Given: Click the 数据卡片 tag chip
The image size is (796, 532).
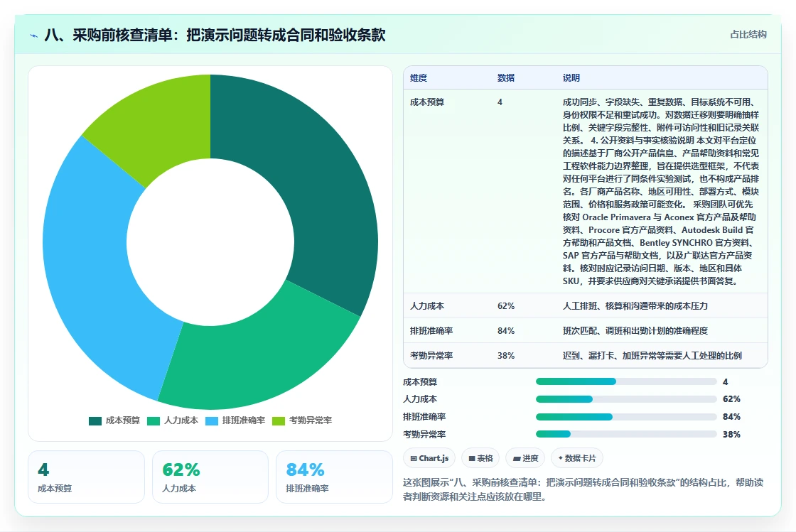Looking at the screenshot, I should tap(576, 458).
